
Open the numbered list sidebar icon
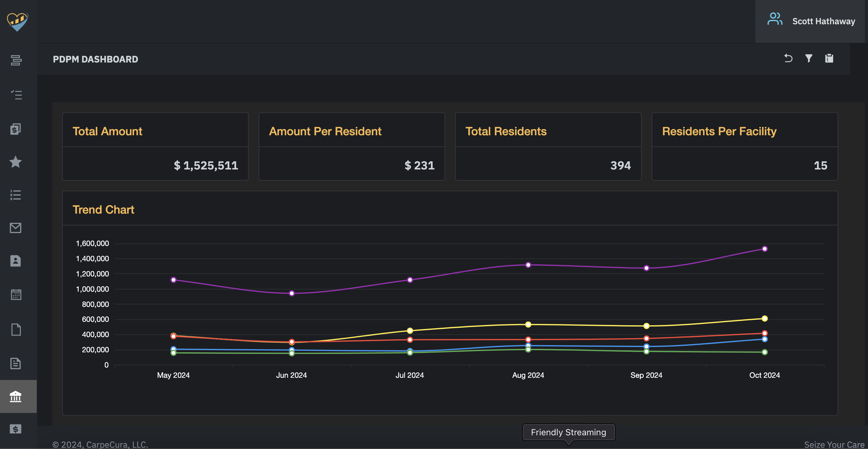(16, 195)
